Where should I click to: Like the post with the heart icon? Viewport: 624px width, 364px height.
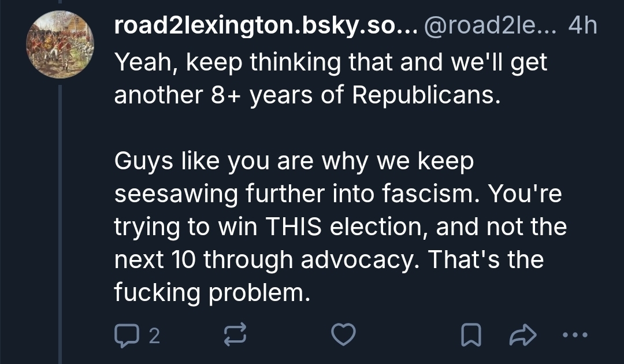pyautogui.click(x=343, y=335)
